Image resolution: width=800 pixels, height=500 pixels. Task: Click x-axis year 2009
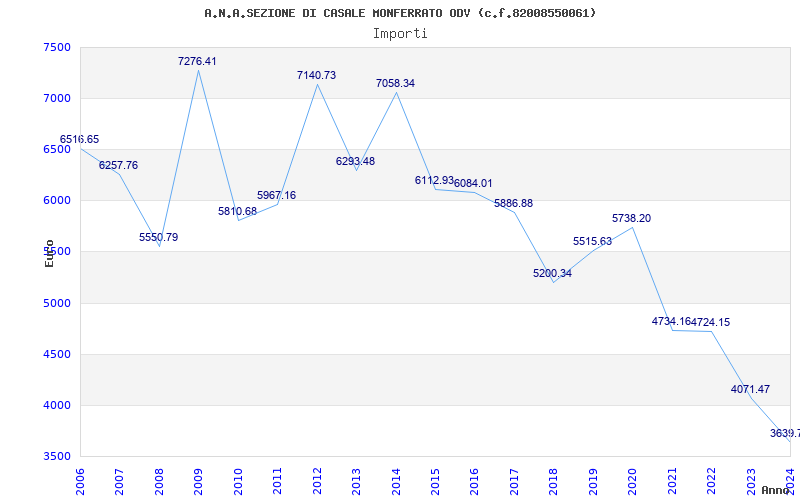click(x=198, y=481)
